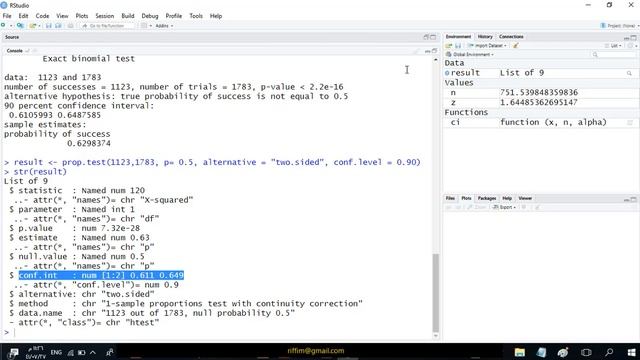Click the New File icon in main toolbar
This screenshot has width=640, height=360.
point(3,26)
